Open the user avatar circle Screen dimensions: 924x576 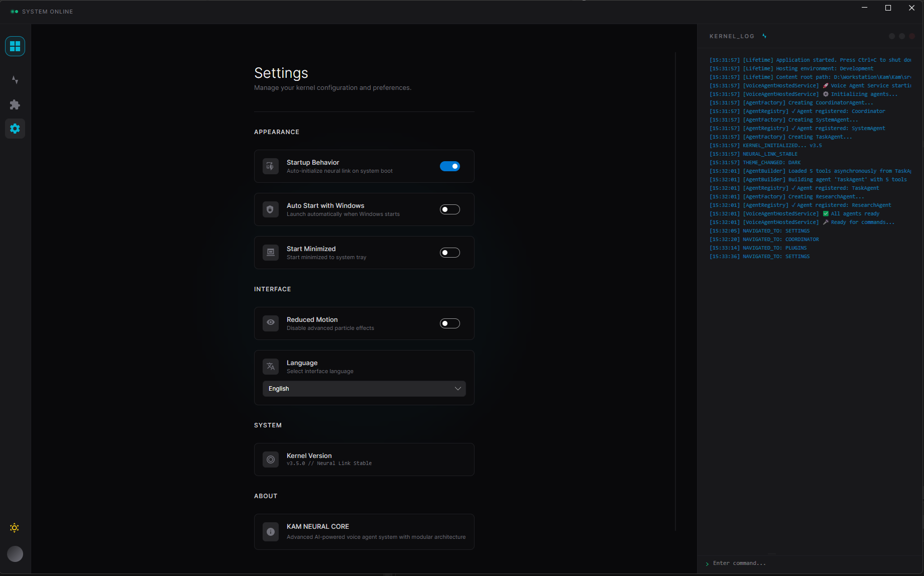pyautogui.click(x=15, y=554)
